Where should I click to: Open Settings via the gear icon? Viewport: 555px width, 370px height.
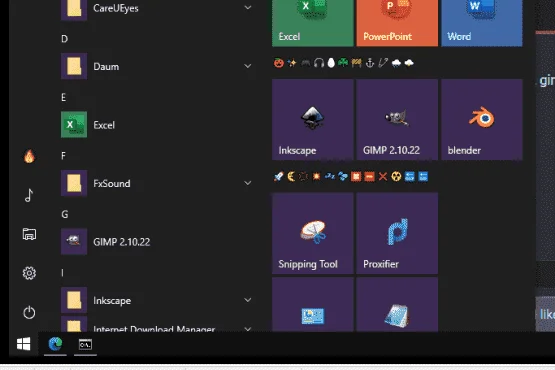click(29, 273)
